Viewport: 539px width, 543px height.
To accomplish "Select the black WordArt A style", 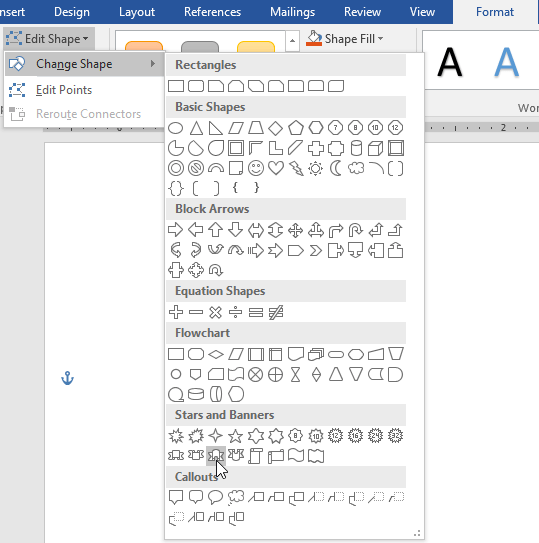I will click(x=449, y=62).
